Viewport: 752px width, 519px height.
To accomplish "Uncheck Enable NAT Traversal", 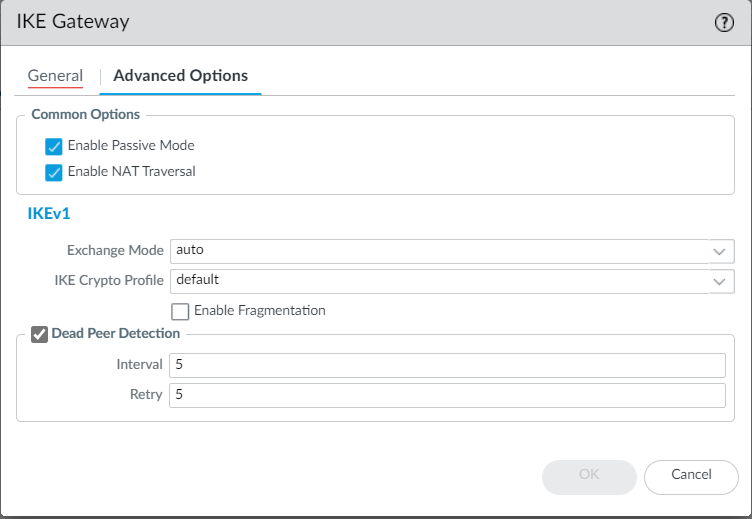I will coord(55,172).
